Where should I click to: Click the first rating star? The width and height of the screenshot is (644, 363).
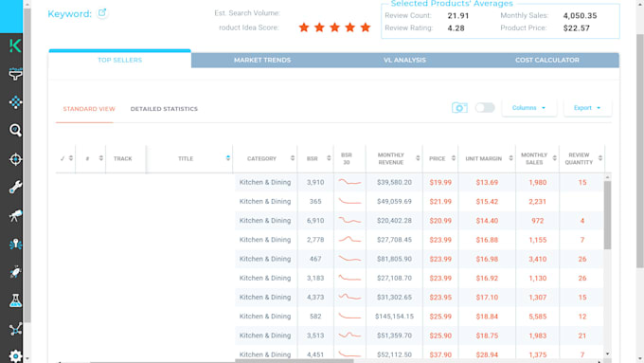coord(304,27)
